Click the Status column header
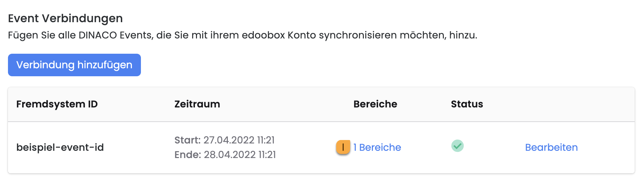This screenshot has height=183, width=644. tap(467, 104)
